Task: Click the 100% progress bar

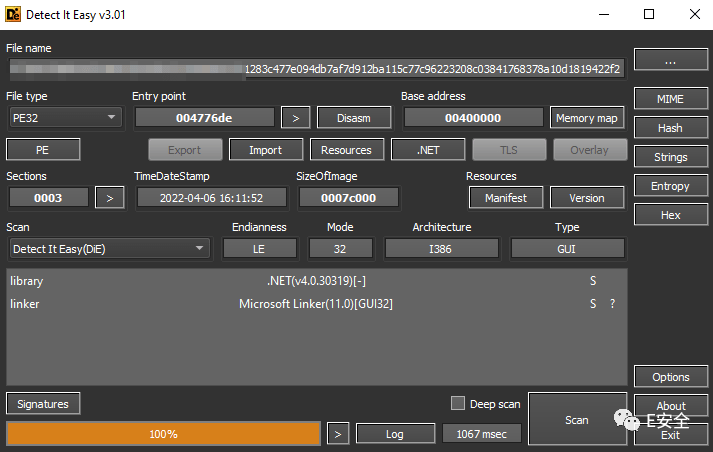Action: [164, 434]
